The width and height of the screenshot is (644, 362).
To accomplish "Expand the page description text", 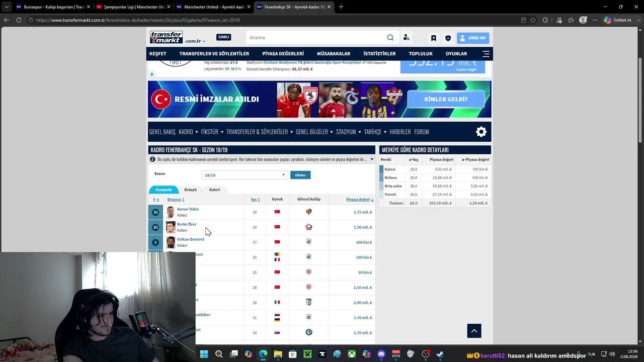I will point(372,159).
